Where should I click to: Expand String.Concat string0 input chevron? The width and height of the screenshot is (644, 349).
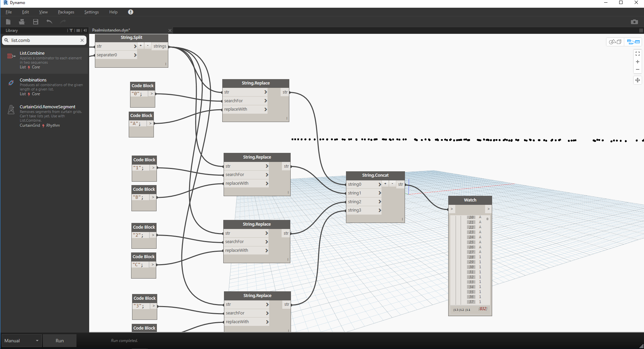pos(380,184)
